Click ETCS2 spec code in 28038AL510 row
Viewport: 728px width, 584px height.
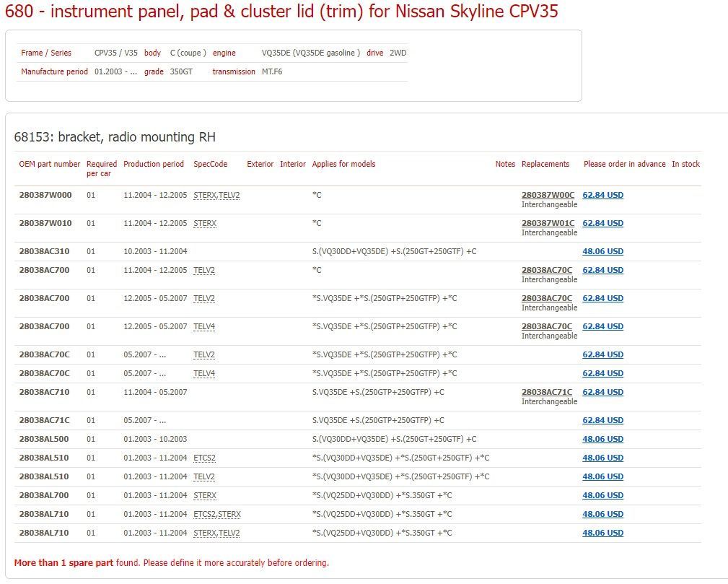tap(204, 458)
